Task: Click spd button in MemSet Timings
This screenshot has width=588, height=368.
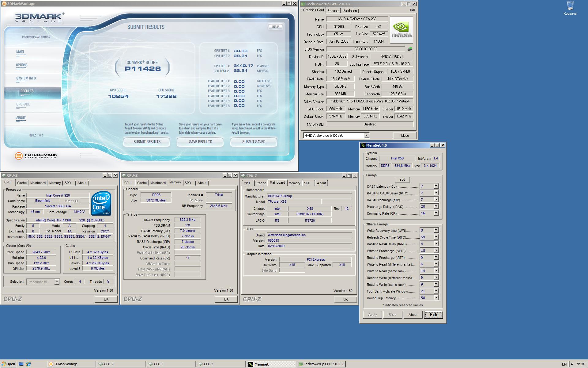Action: [402, 179]
